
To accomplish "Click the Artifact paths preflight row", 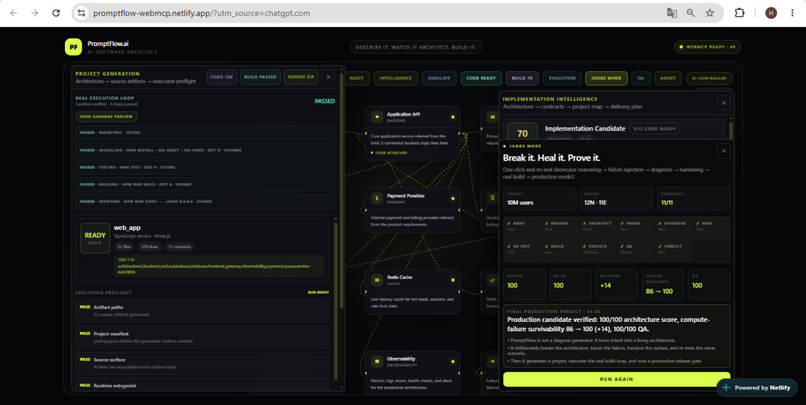I will tap(202, 310).
